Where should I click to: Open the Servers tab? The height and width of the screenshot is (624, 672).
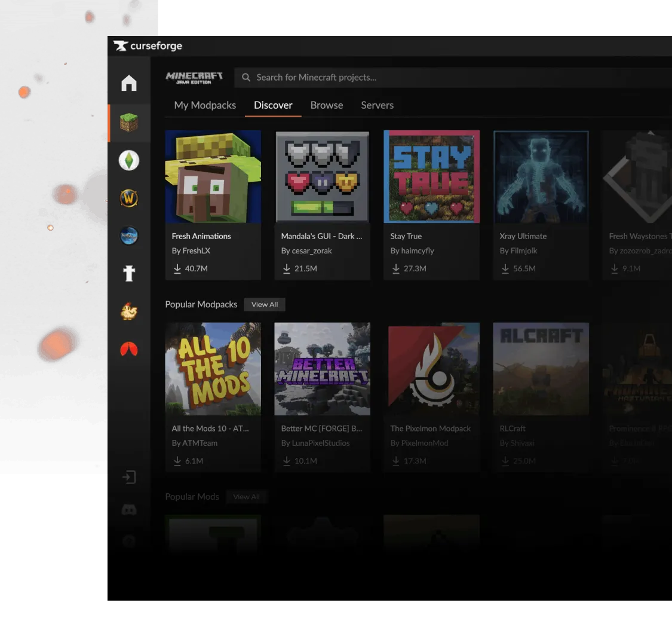(x=377, y=105)
